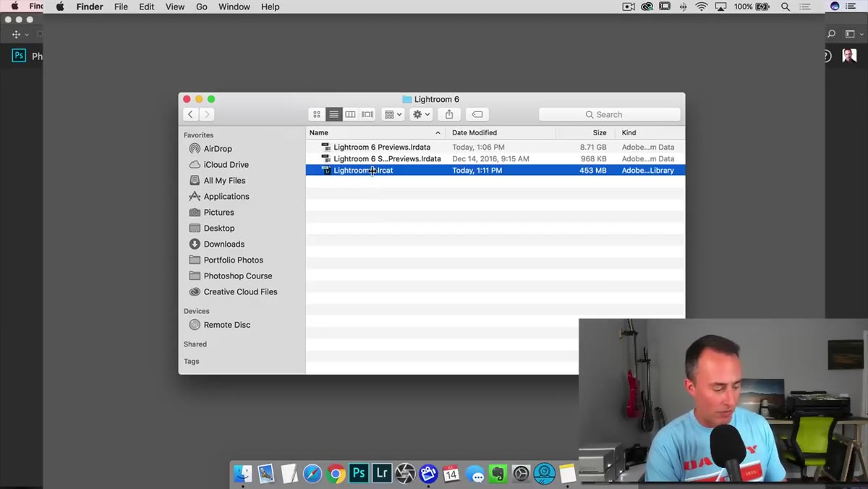Click the profile avatar in Photoshop window
Image resolution: width=868 pixels, height=489 pixels.
(x=849, y=56)
